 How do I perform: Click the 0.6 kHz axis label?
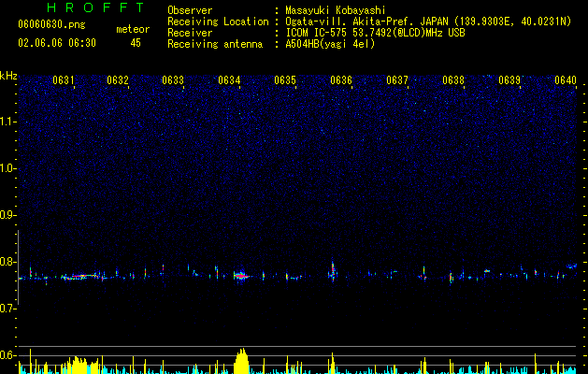8,355
